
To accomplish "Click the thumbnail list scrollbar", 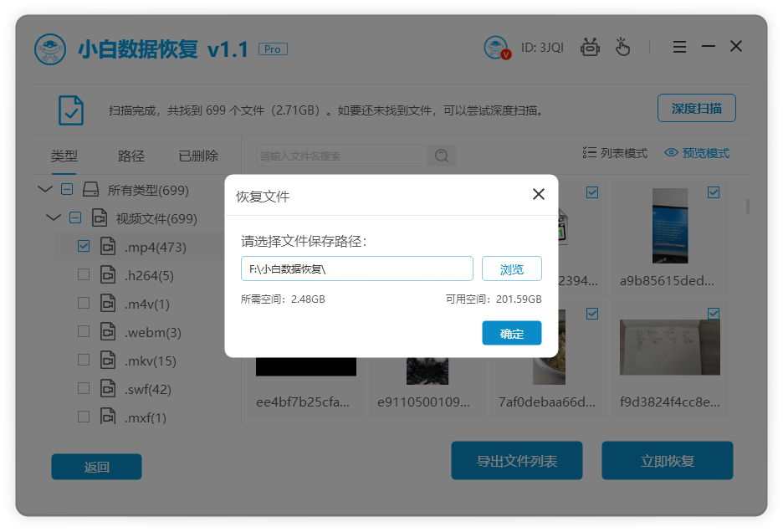I will 748,206.
